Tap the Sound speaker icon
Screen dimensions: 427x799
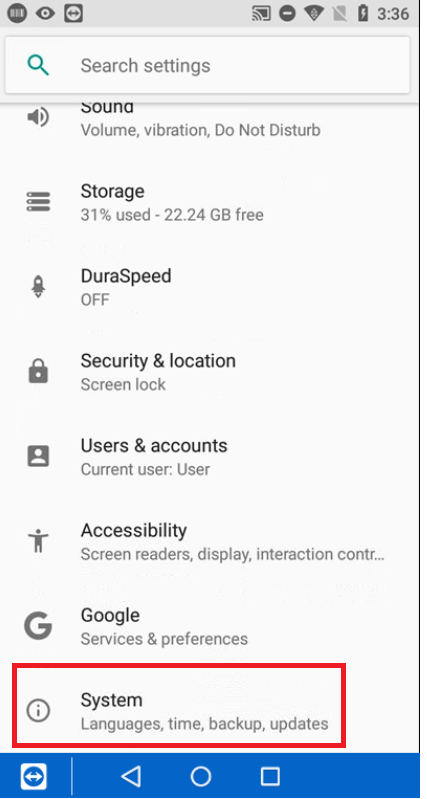coord(38,117)
